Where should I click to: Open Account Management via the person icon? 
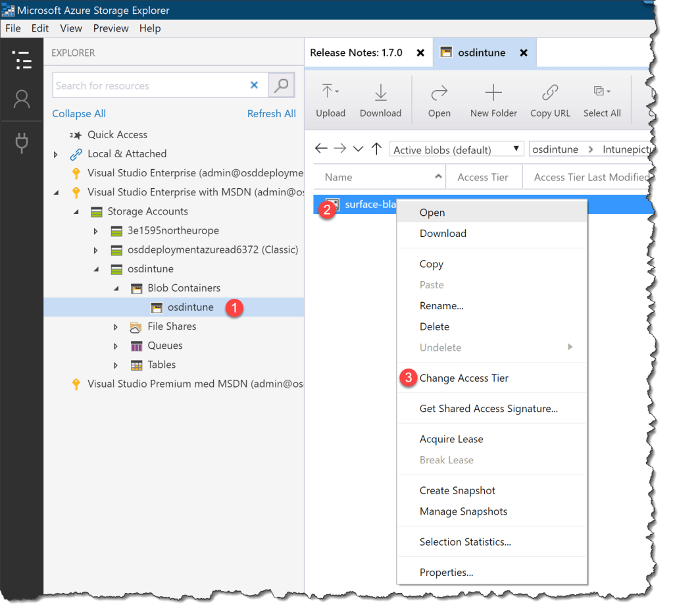pos(22,99)
